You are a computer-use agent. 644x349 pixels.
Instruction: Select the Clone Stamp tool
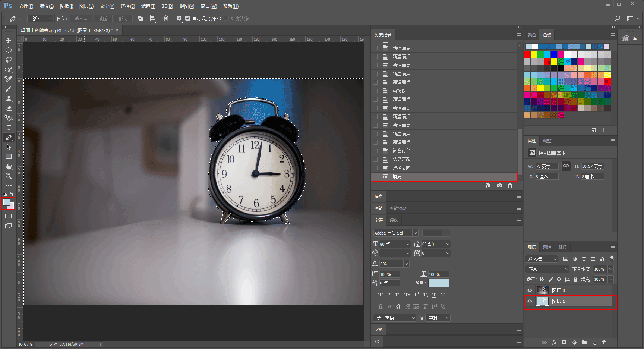8,98
